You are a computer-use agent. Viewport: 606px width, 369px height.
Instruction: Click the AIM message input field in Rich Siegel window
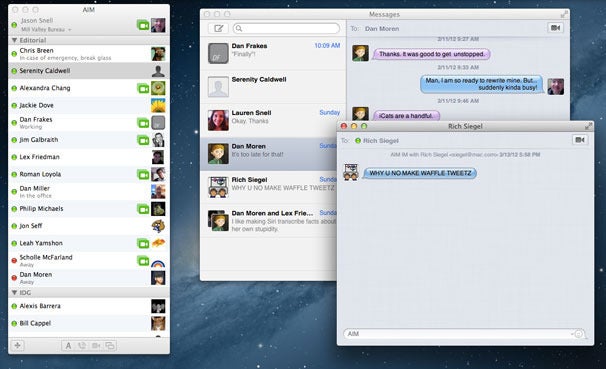[x=464, y=334]
